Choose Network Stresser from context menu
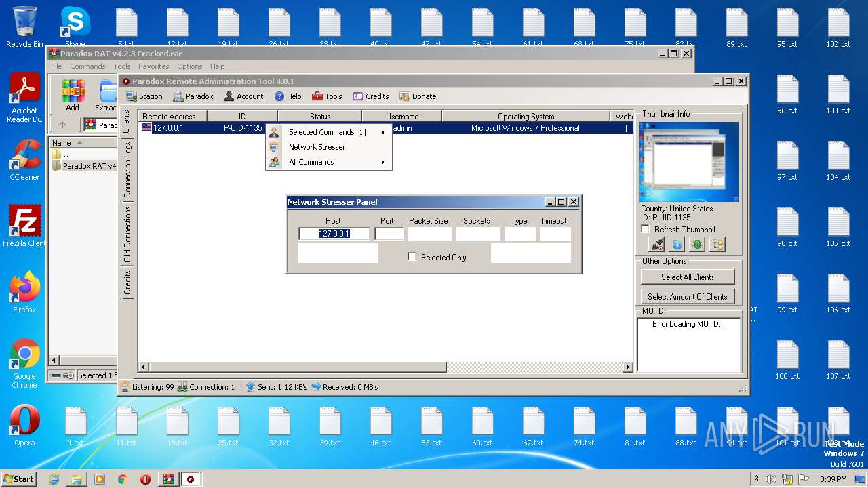Image resolution: width=868 pixels, height=488 pixels. 328,147
